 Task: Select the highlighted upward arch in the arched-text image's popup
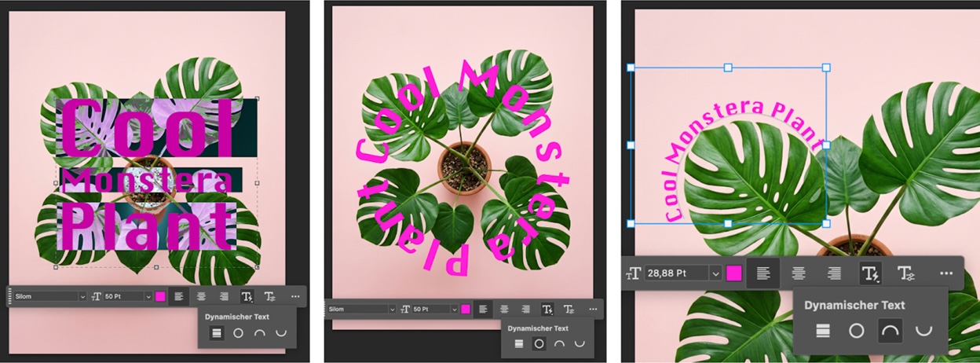point(890,331)
